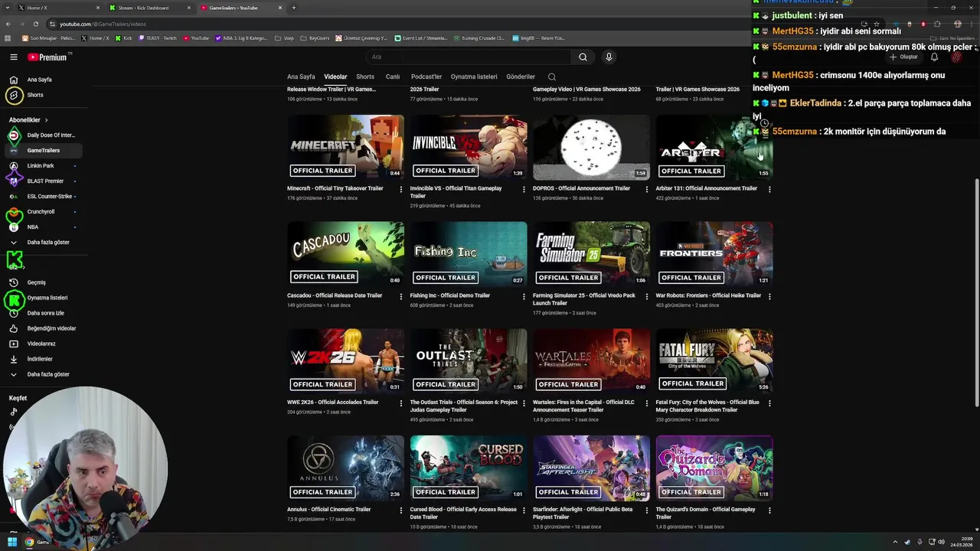
Task: Expand Daha fazla göster under İndirilenler
Action: 43,374
